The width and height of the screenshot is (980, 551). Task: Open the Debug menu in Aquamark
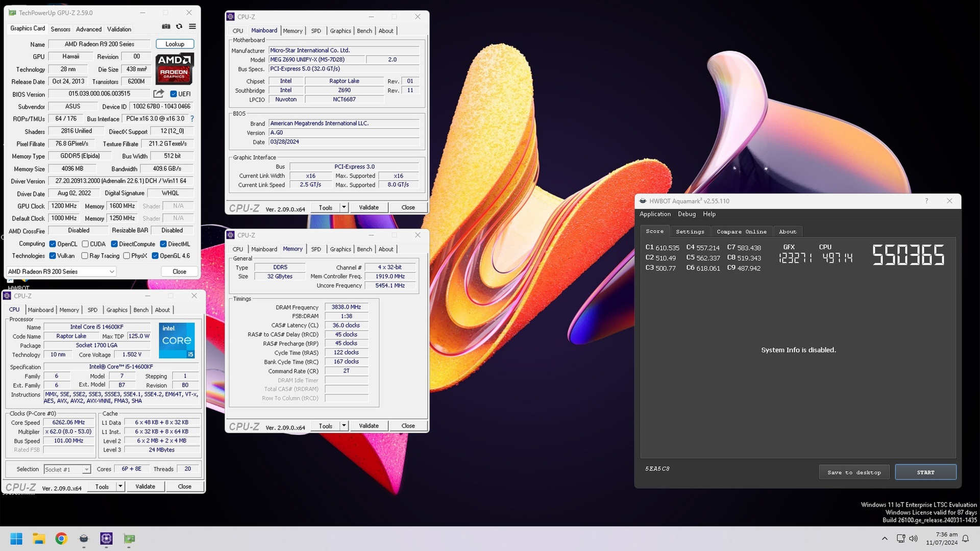(x=687, y=214)
